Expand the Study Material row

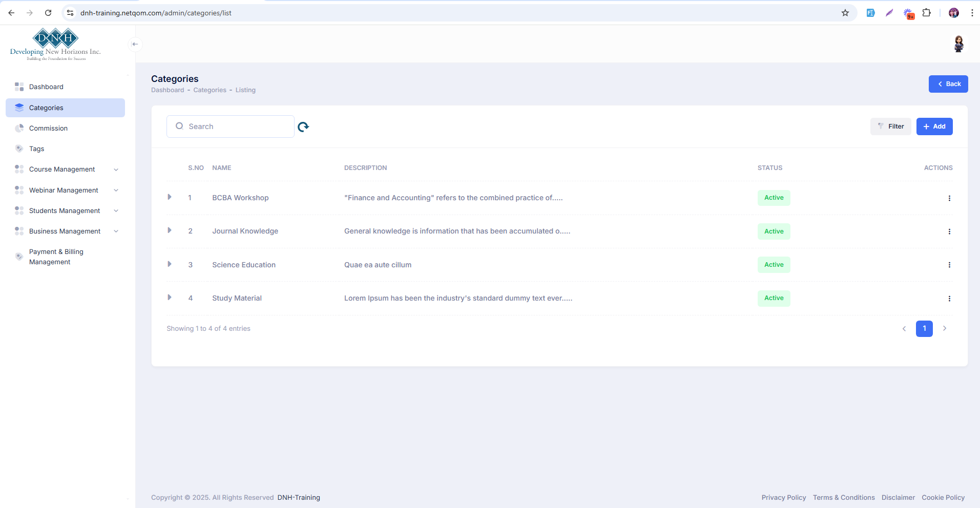[x=170, y=298]
